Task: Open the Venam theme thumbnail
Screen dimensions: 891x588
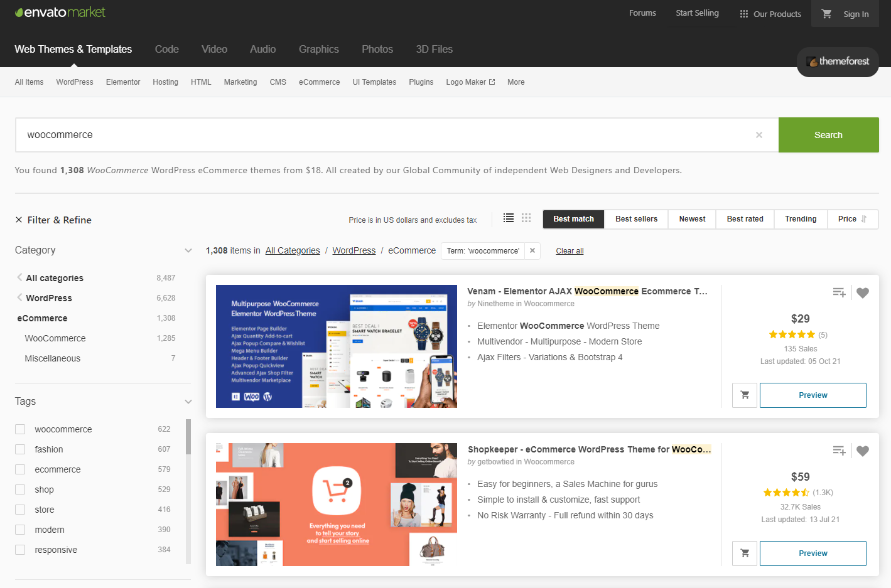Action: click(337, 346)
